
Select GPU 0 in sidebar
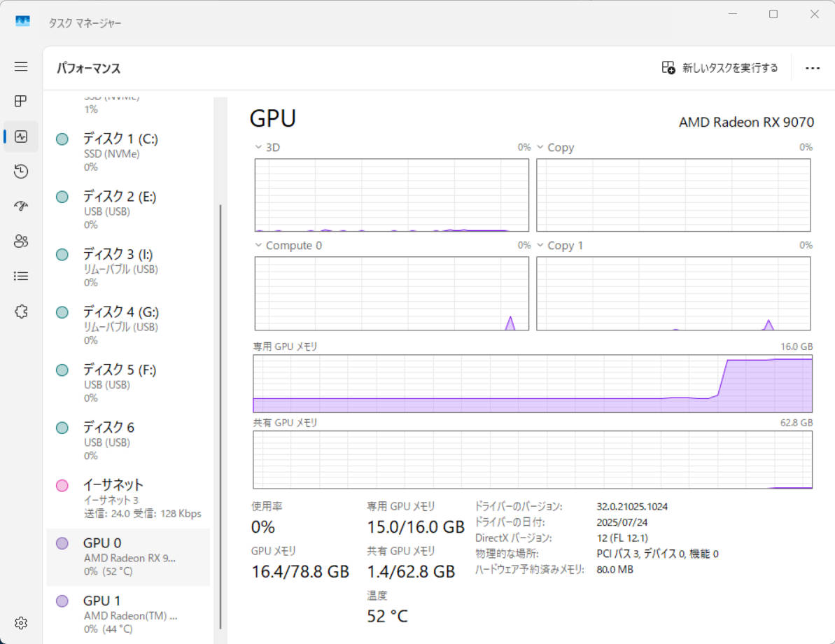[128, 556]
